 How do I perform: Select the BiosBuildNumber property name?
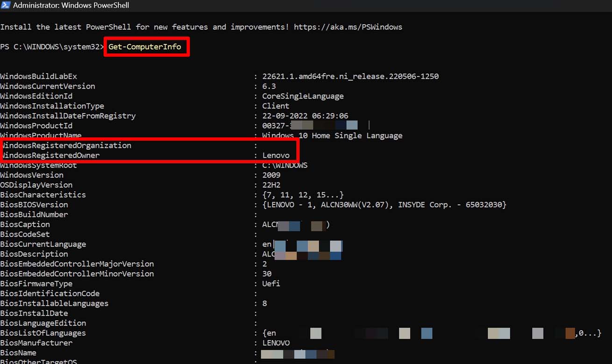coord(34,214)
